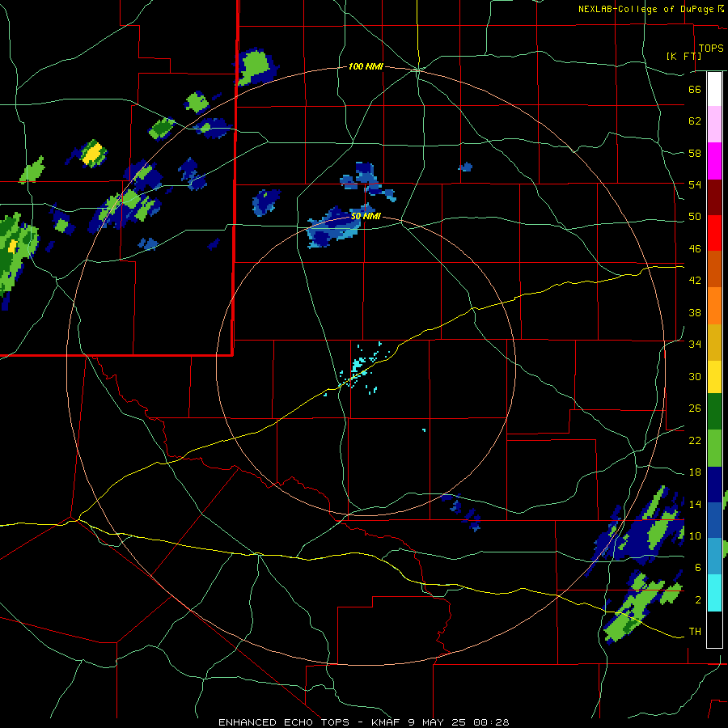
Task: Click the 22 value on the color scale
Action: (695, 440)
